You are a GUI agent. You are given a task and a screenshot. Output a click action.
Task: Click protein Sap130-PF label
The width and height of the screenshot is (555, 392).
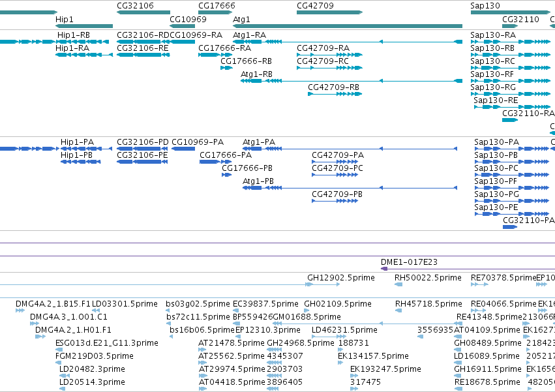(x=496, y=181)
